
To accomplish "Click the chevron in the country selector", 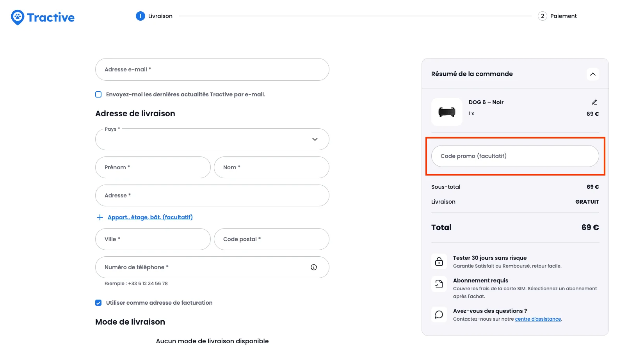I will pos(315,139).
